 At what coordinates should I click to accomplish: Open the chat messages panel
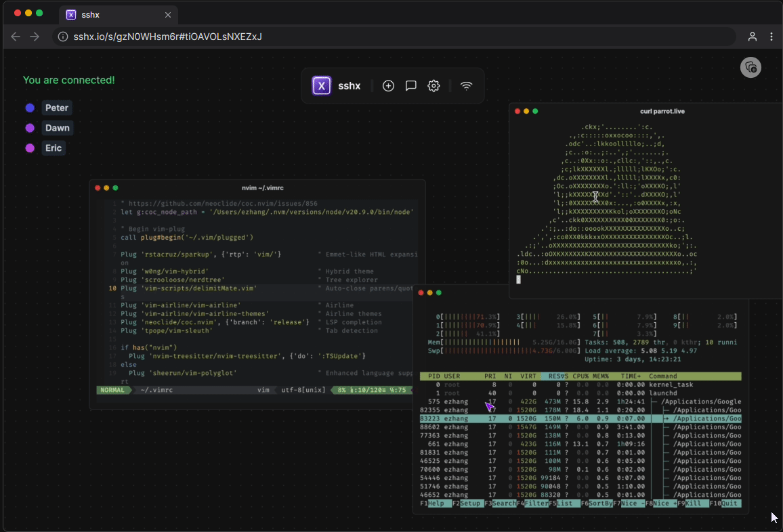[x=410, y=86]
